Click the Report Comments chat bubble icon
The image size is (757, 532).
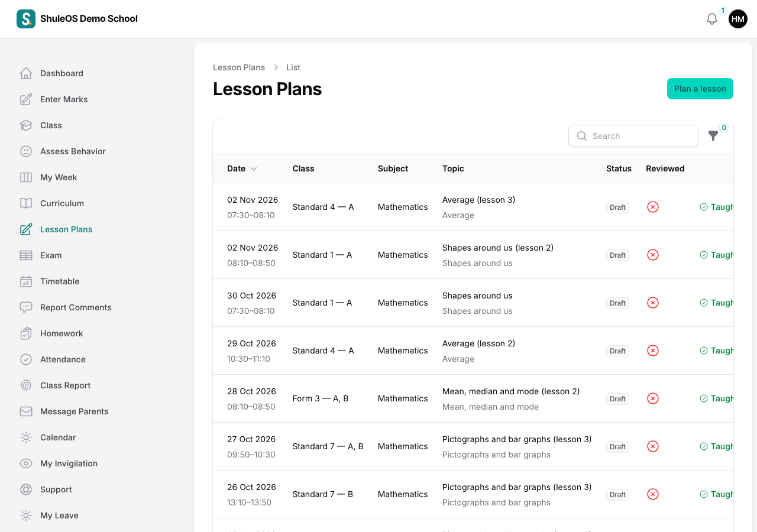[26, 307]
